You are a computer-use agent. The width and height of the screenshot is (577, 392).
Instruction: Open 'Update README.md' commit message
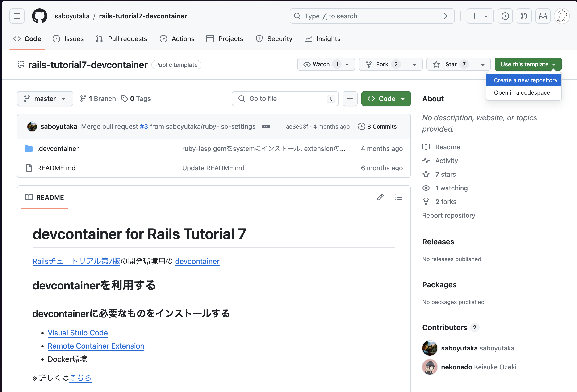213,168
